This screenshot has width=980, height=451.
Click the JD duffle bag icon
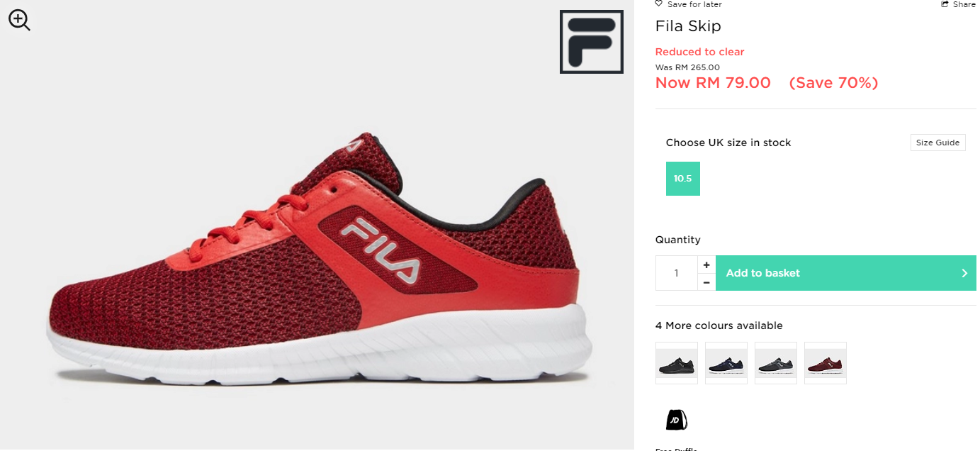[x=676, y=419]
